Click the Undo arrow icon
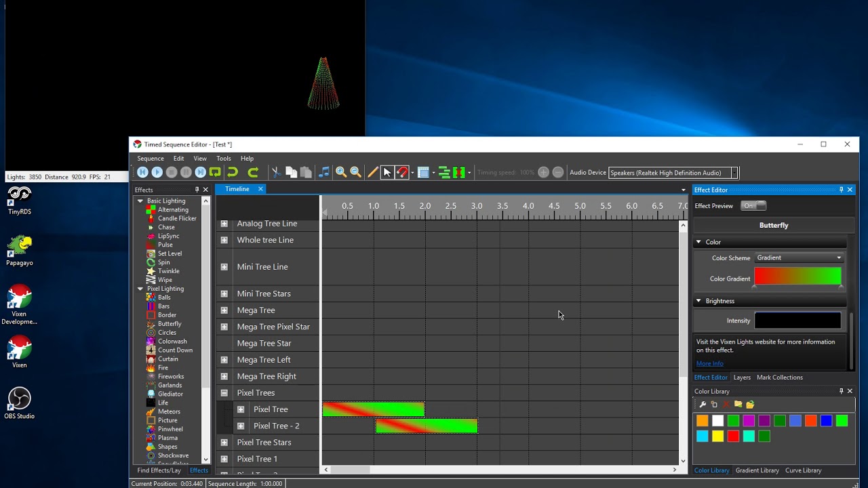 click(233, 172)
